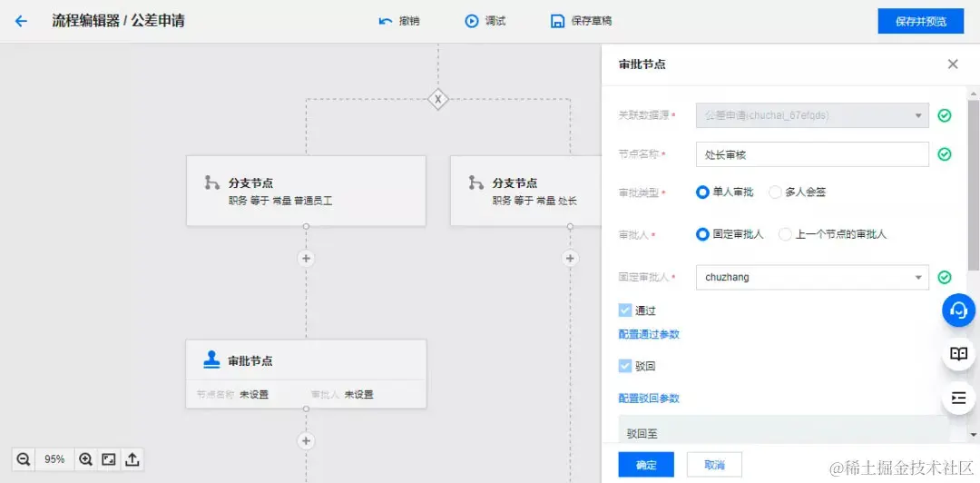The height and width of the screenshot is (483, 980).
Task: Click the 撤销 undo icon
Action: [386, 21]
